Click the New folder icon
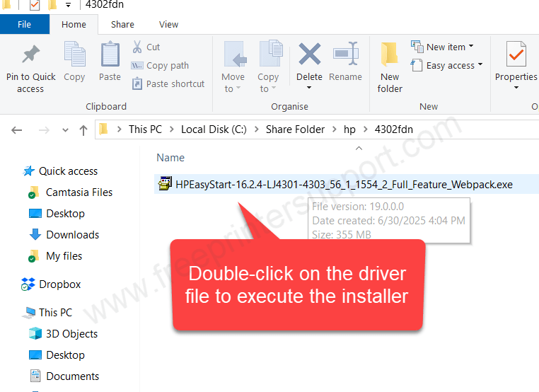539x392 pixels. click(390, 54)
